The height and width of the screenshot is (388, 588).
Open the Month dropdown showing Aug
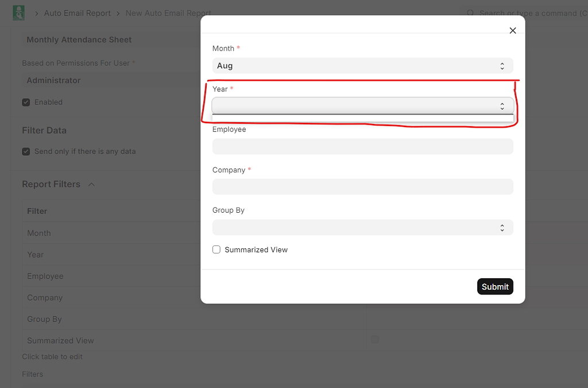363,66
